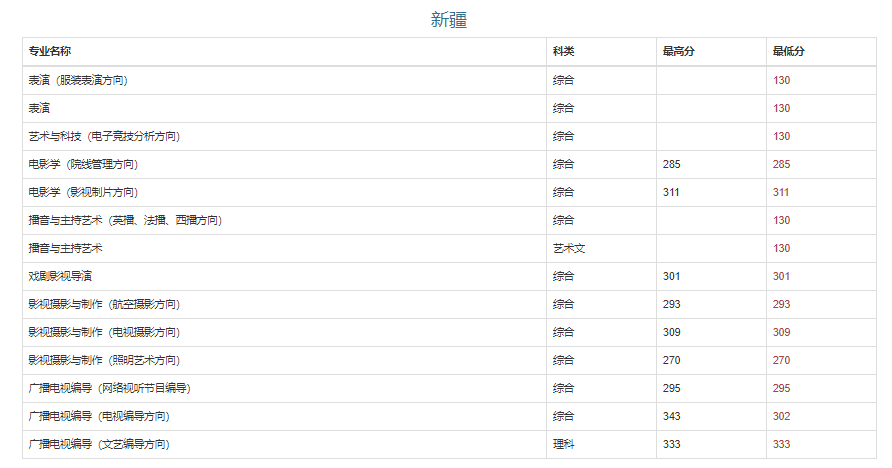Click 电影学（院线管理方向）major name

point(83,164)
